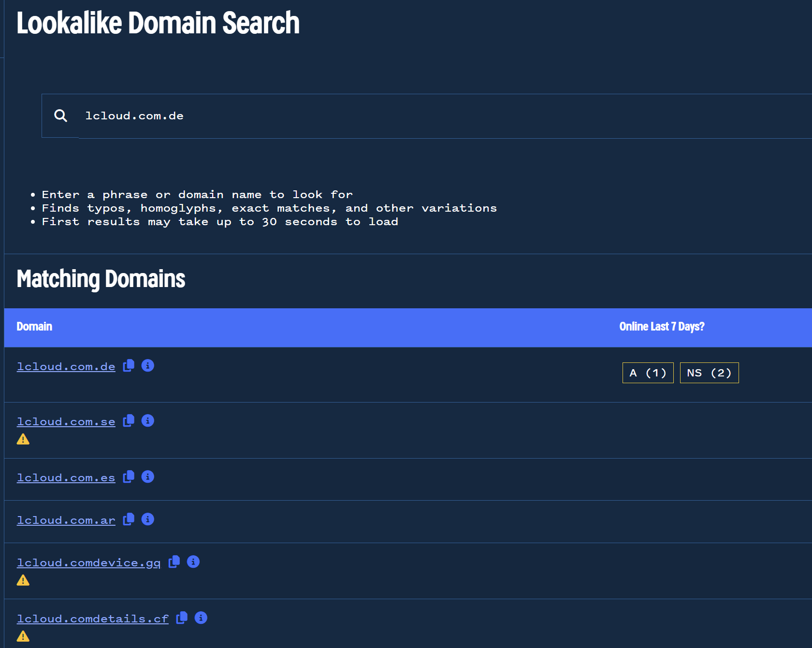This screenshot has height=648, width=812.
Task: Click the warning icon under lcloud.comdevice.gq
Action: pyautogui.click(x=23, y=580)
